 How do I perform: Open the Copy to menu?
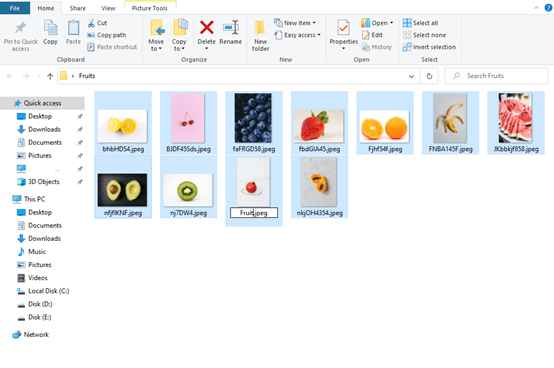click(179, 35)
